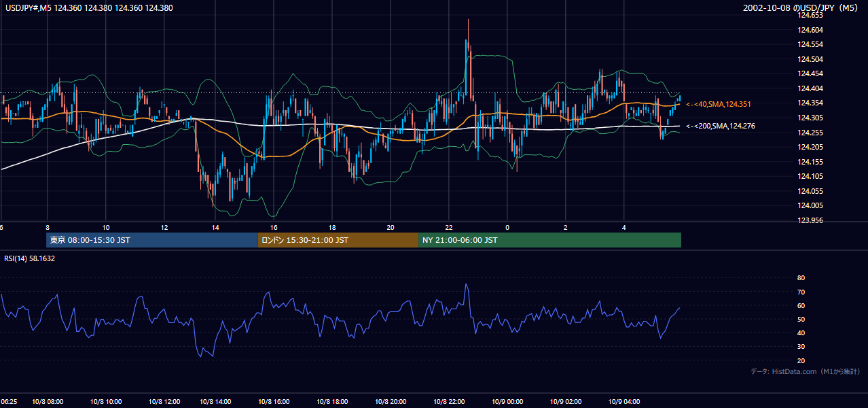This screenshot has width=868, height=408.
Task: Click the 10/9 04:00 time label
Action: coord(623,402)
